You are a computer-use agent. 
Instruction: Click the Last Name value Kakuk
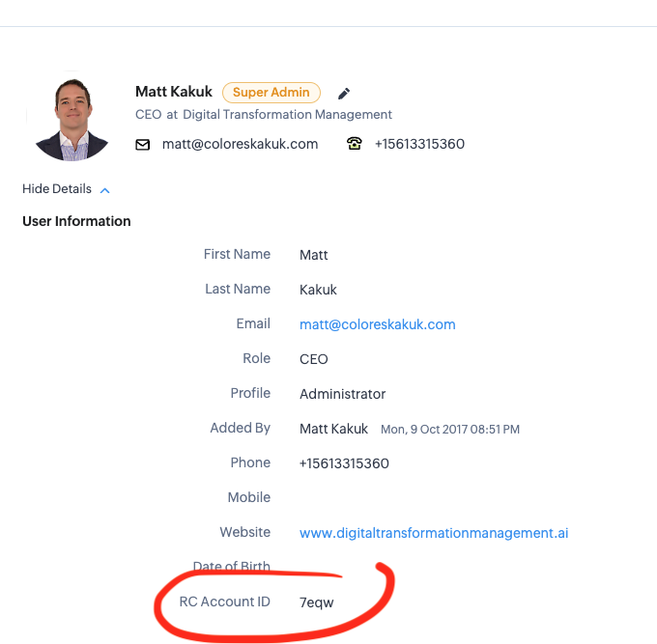[318, 290]
